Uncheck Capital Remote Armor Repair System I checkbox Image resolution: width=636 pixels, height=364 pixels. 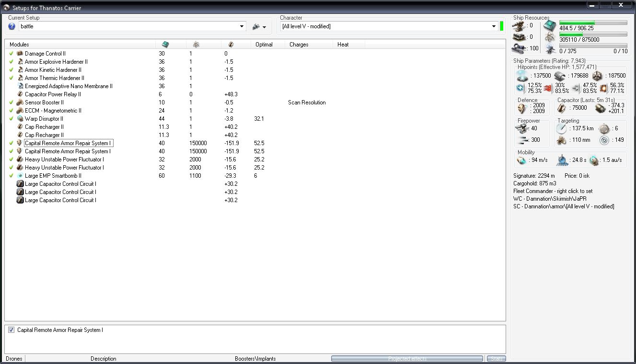(12, 330)
